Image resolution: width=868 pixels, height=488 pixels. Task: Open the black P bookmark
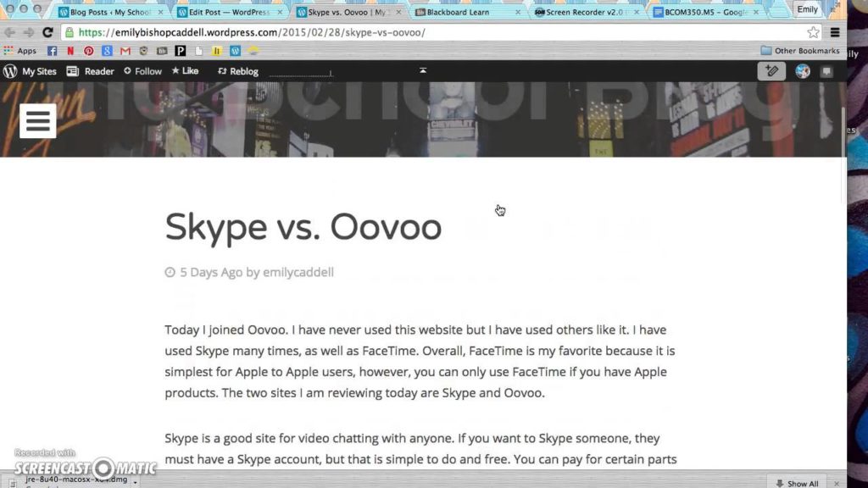point(180,51)
